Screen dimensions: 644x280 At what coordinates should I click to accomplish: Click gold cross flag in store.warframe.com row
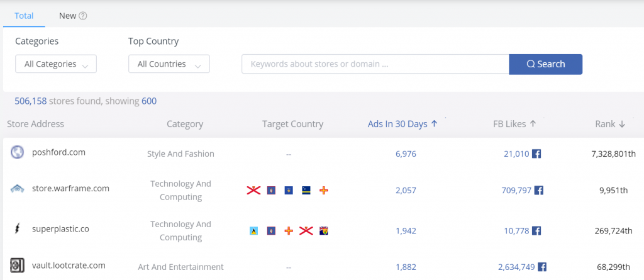click(x=324, y=191)
